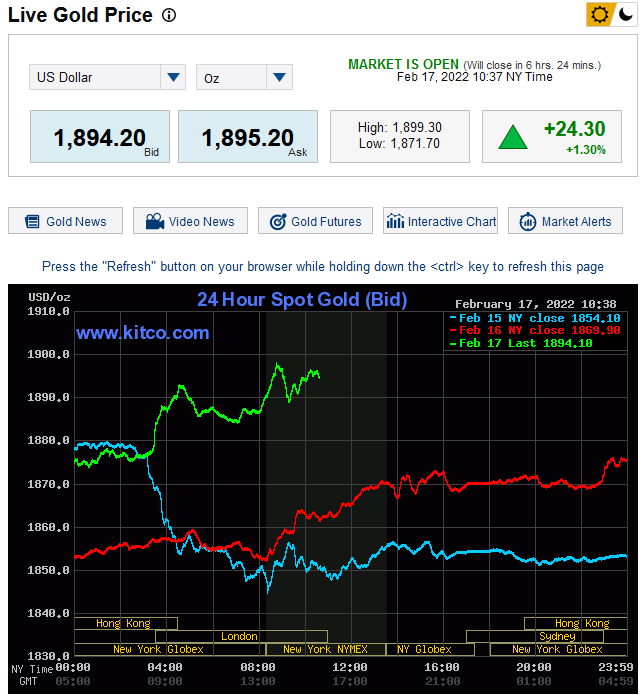Expand the Oz weight unit dropdown

[244, 77]
